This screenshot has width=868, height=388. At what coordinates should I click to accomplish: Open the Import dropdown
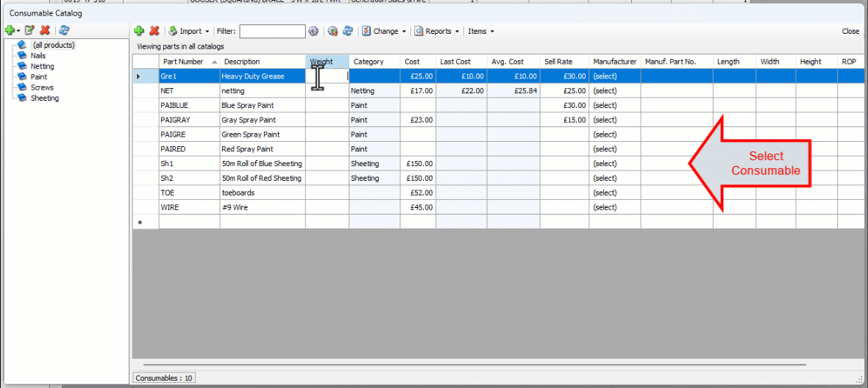(190, 32)
